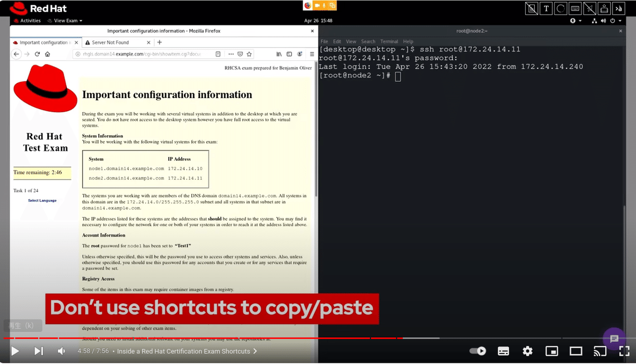Switch to theater mode
636x364 pixels.
576,351
